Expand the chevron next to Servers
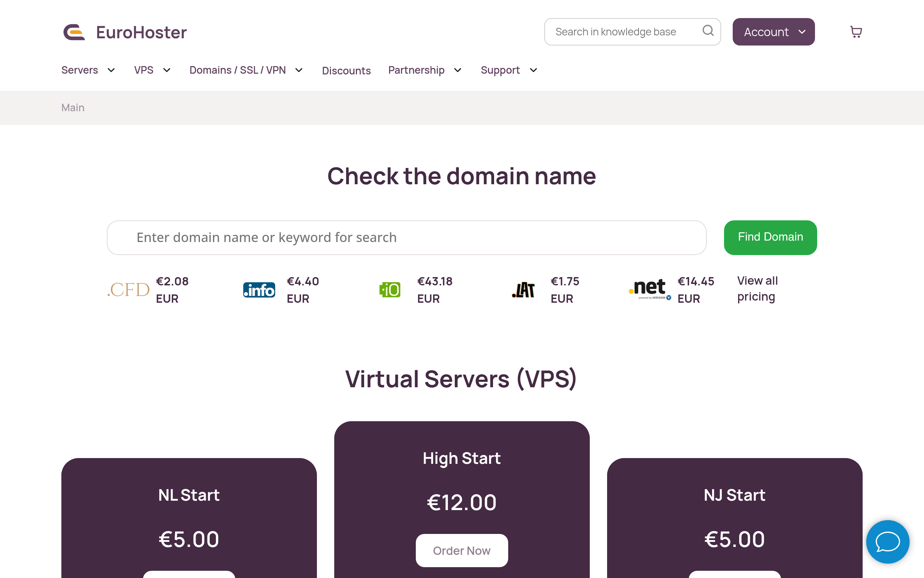The image size is (924, 578). click(111, 70)
